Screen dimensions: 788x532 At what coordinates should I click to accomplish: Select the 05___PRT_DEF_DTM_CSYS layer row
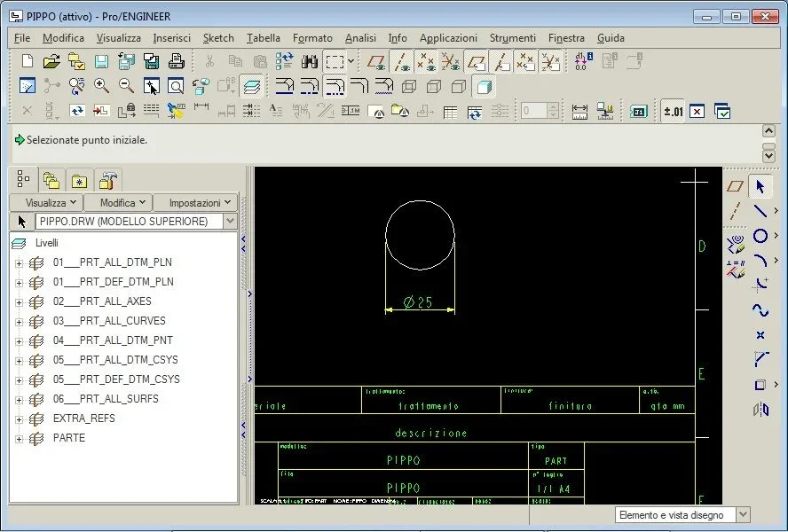pyautogui.click(x=116, y=379)
